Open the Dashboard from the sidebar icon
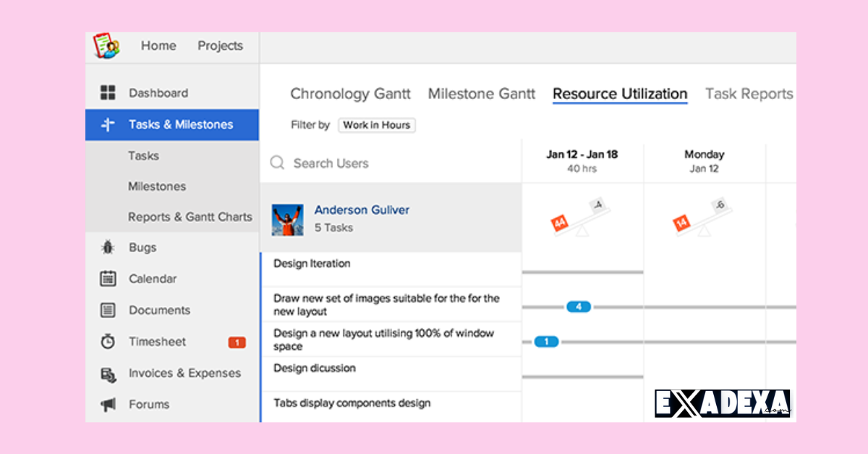The width and height of the screenshot is (868, 454). 107,93
